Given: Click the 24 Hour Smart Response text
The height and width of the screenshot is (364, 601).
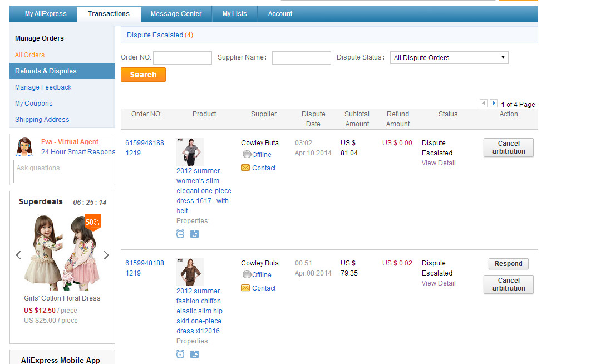Looking at the screenshot, I should click(x=78, y=152).
